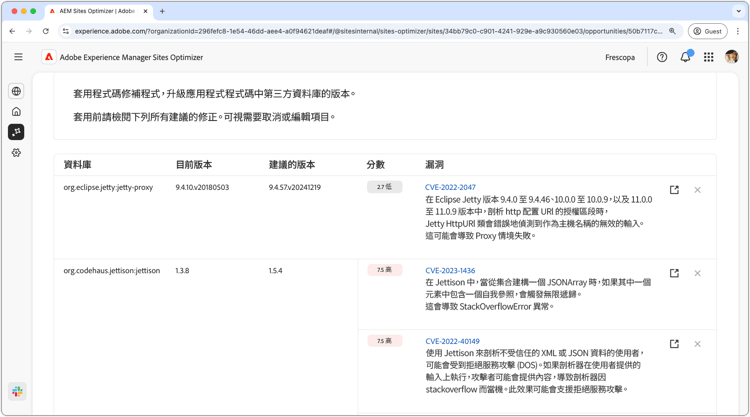Open the browser three-dot menu

738,31
